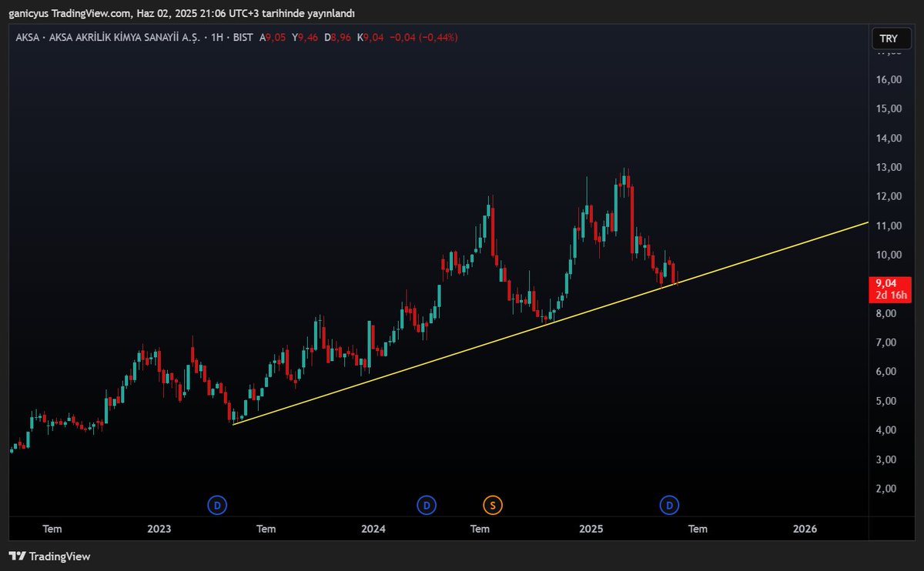Viewport: 924px width, 571px height.
Task: Click the orange S split marker
Action: pos(493,506)
